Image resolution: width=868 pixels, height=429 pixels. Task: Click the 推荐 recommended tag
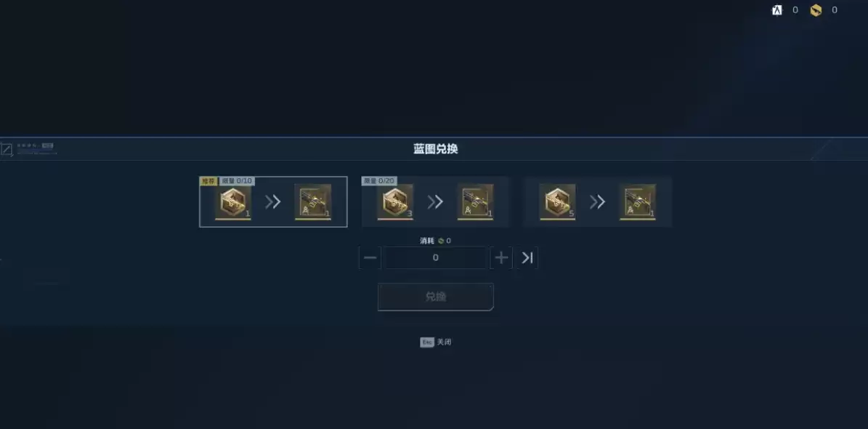point(208,181)
